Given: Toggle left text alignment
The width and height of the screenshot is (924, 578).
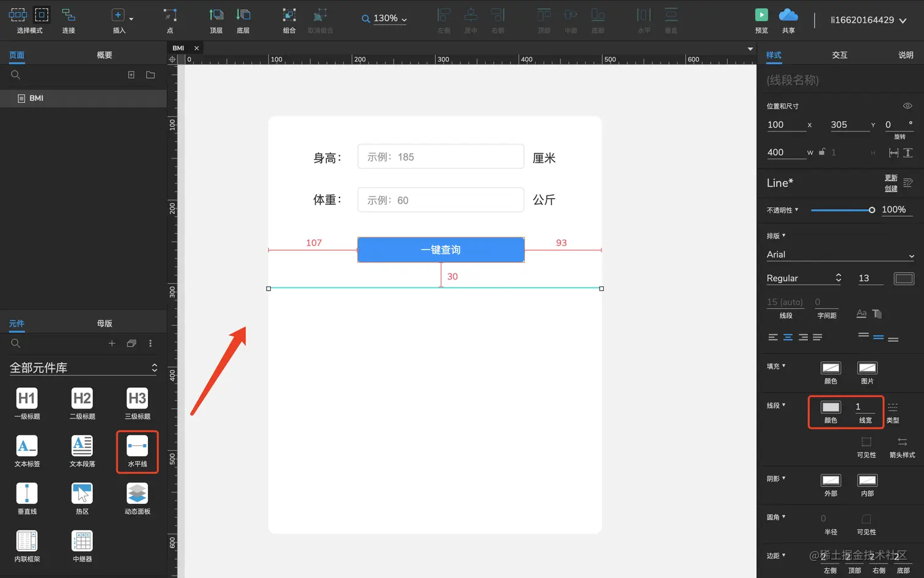Looking at the screenshot, I should 773,337.
